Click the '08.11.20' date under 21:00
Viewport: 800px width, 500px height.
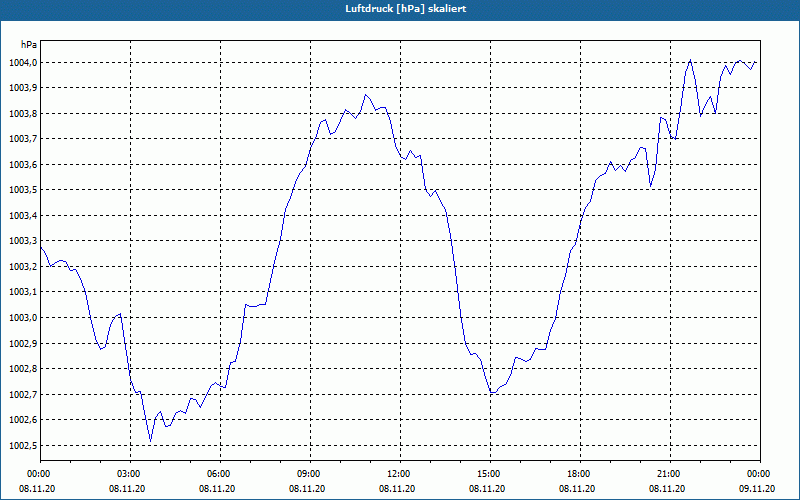(x=667, y=489)
